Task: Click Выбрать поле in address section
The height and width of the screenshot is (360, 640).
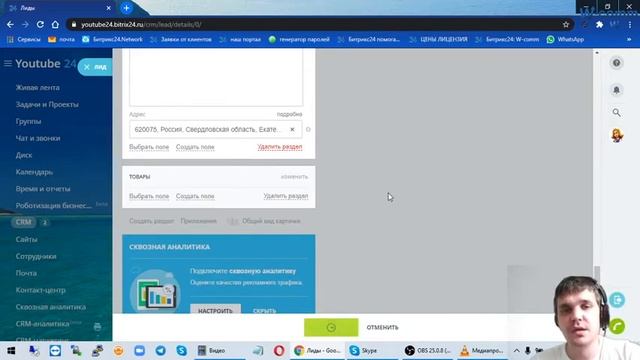Action: (149, 147)
